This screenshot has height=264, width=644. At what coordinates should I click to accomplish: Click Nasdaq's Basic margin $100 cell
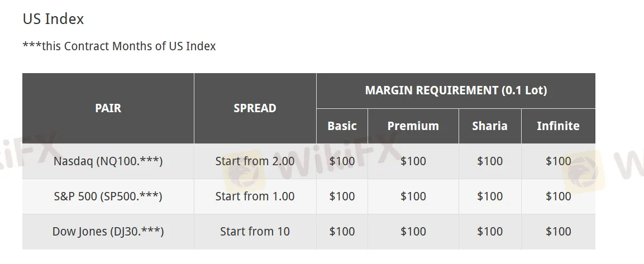[x=342, y=161]
